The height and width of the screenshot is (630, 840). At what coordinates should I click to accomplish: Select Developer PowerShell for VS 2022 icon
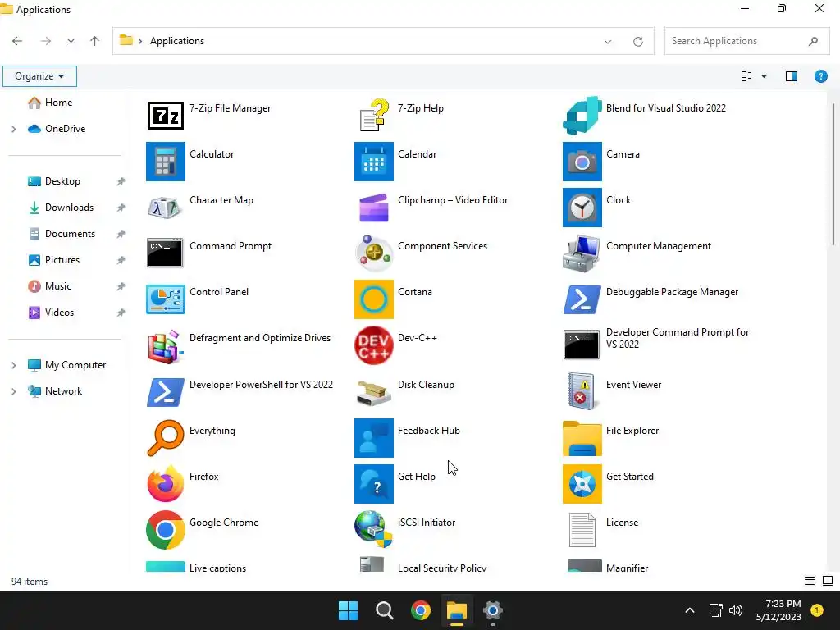pos(166,391)
